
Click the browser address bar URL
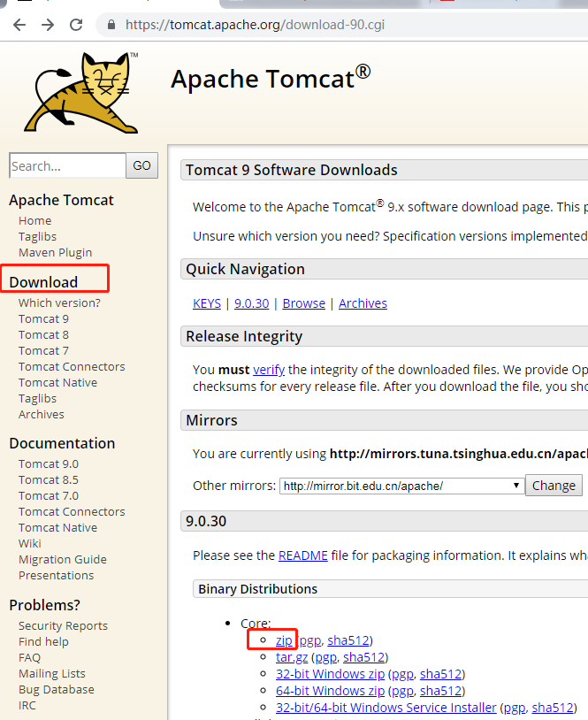click(x=265, y=25)
